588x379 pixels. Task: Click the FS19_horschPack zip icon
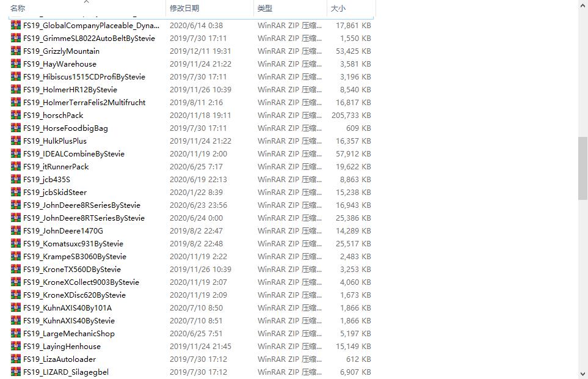coord(16,115)
